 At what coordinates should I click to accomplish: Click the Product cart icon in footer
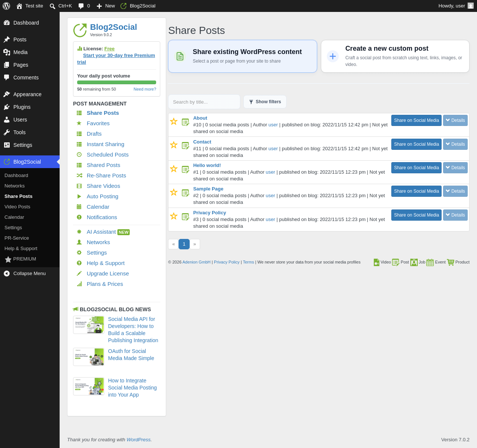pos(451,262)
